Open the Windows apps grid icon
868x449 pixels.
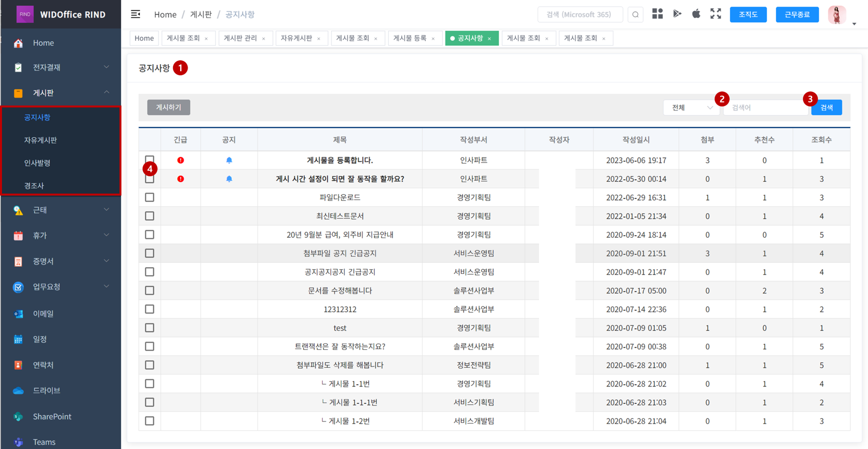657,14
